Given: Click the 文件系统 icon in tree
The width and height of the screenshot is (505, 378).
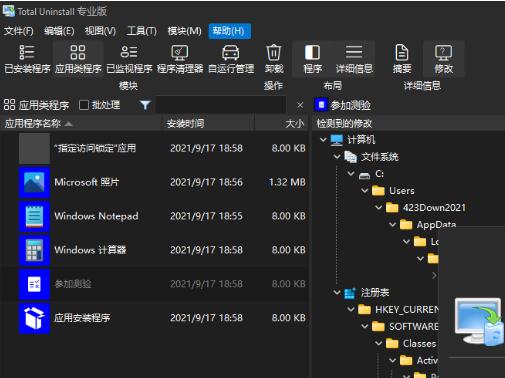Looking at the screenshot, I should click(x=350, y=157).
